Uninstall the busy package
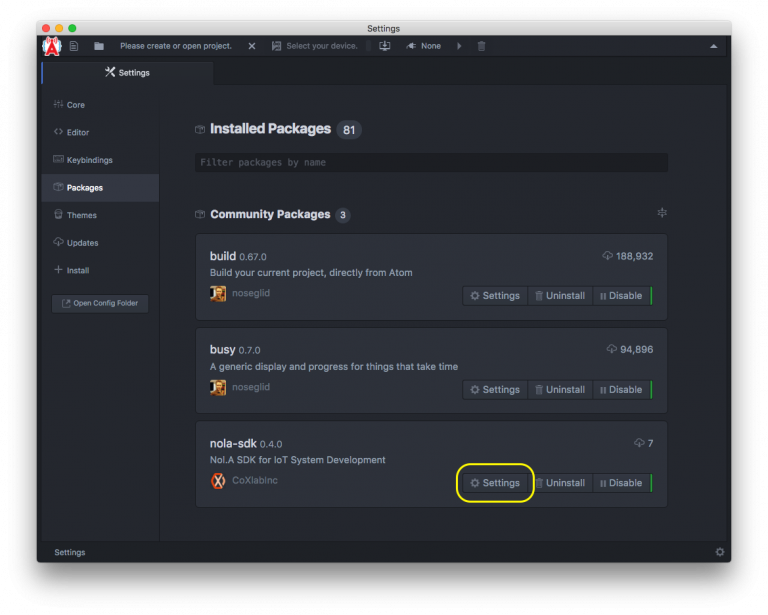The height and width of the screenshot is (615, 768). (x=559, y=389)
